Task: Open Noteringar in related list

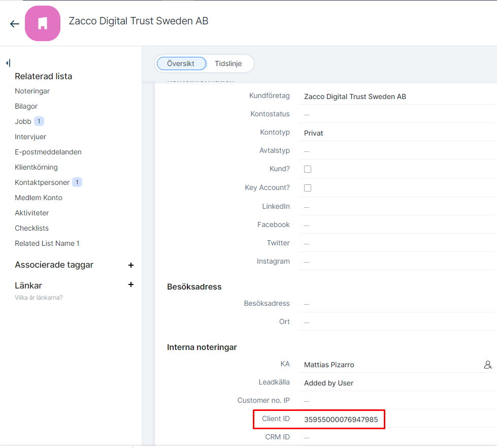Action: 32,91
